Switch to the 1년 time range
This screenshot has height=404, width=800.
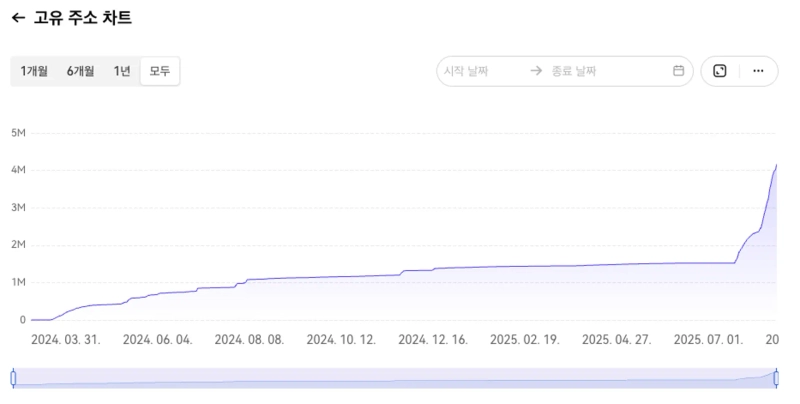click(122, 71)
